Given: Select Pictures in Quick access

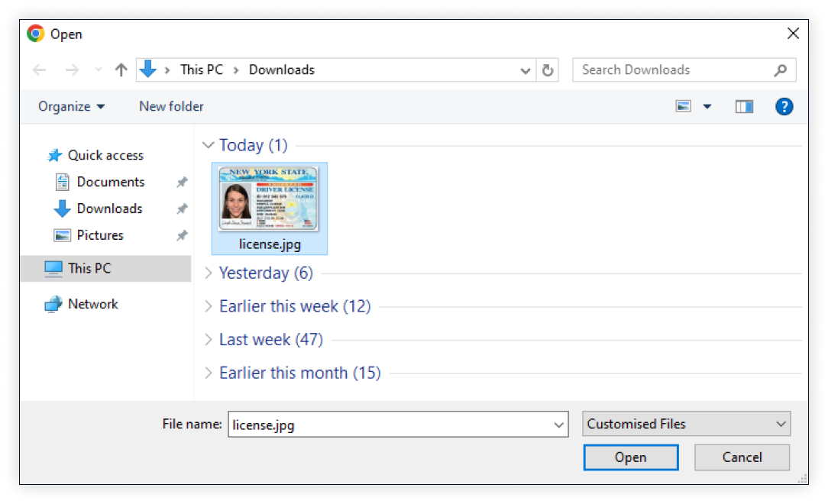Looking at the screenshot, I should click(x=99, y=235).
